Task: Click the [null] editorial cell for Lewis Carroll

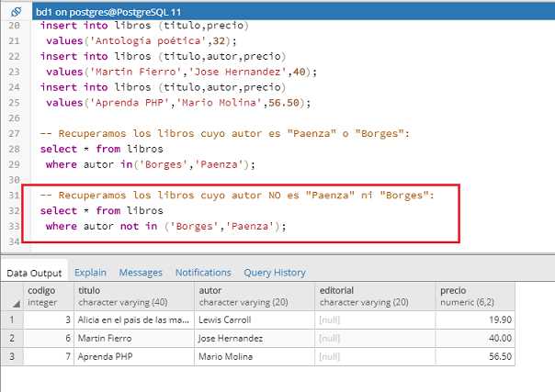Action: pyautogui.click(x=375, y=319)
